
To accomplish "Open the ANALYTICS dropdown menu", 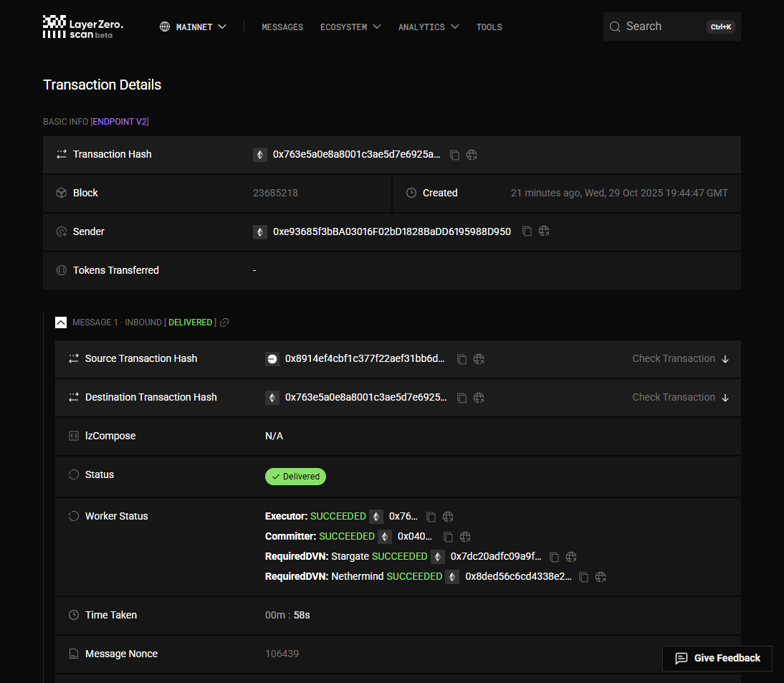I will click(x=429, y=27).
